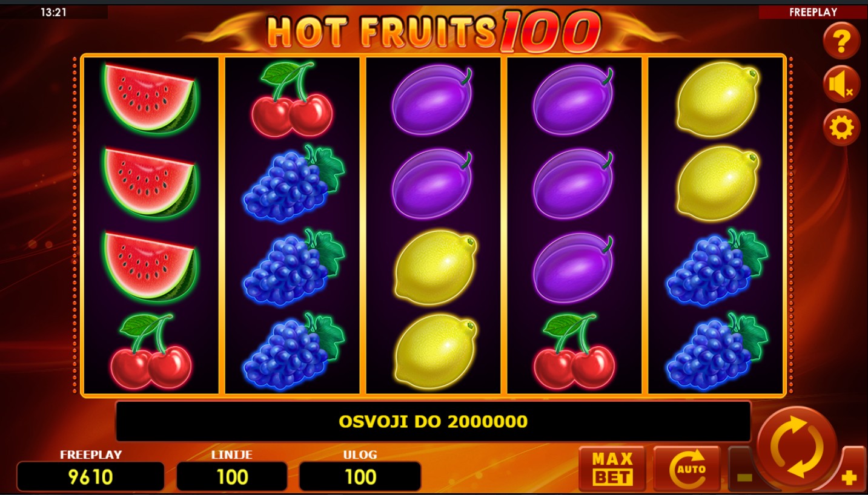868x495 pixels.
Task: Open settings with the gear icon
Action: pos(841,128)
